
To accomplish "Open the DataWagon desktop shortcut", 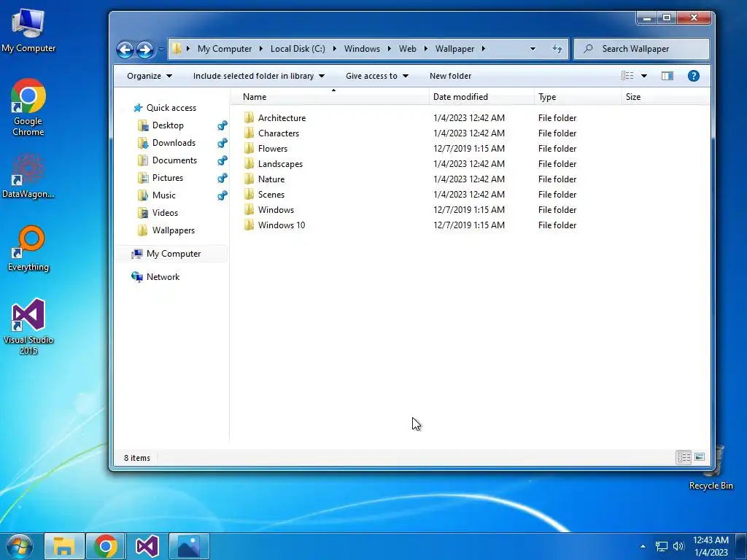I will (28, 175).
